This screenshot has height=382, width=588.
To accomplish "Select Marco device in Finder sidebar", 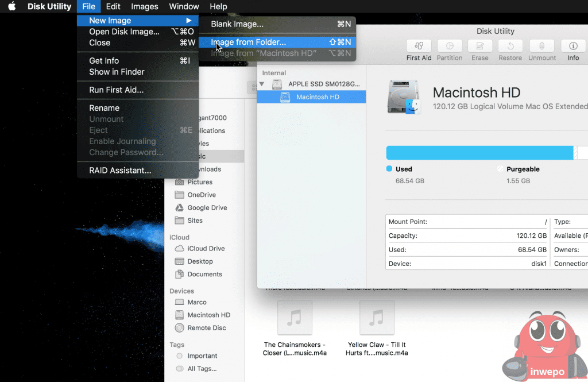I will pyautogui.click(x=204, y=302).
